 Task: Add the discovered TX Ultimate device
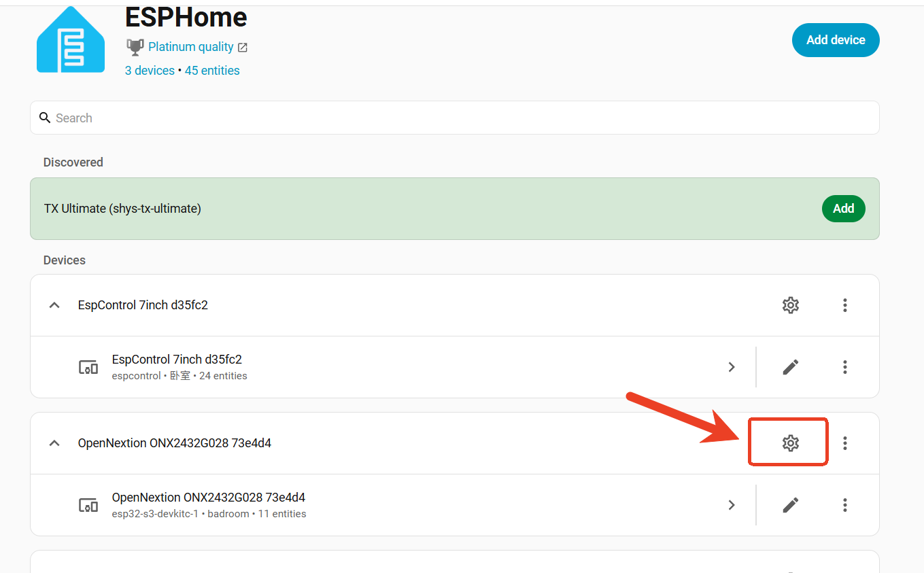[843, 209]
